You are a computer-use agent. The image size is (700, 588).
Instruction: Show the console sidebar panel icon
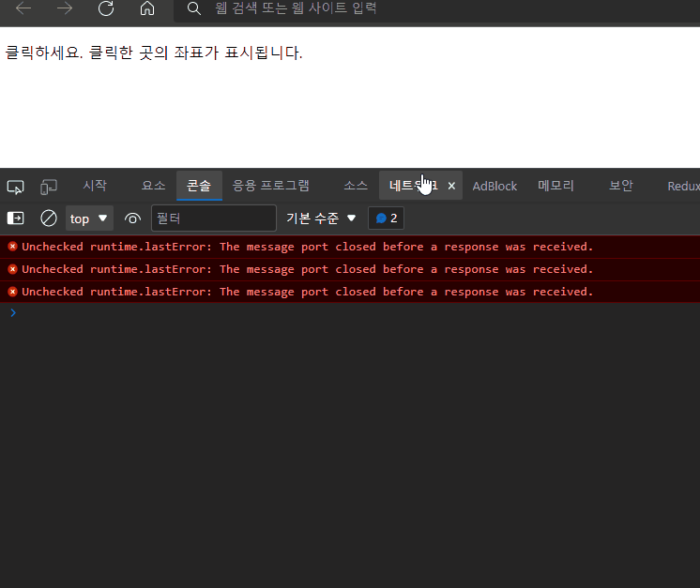click(x=16, y=219)
